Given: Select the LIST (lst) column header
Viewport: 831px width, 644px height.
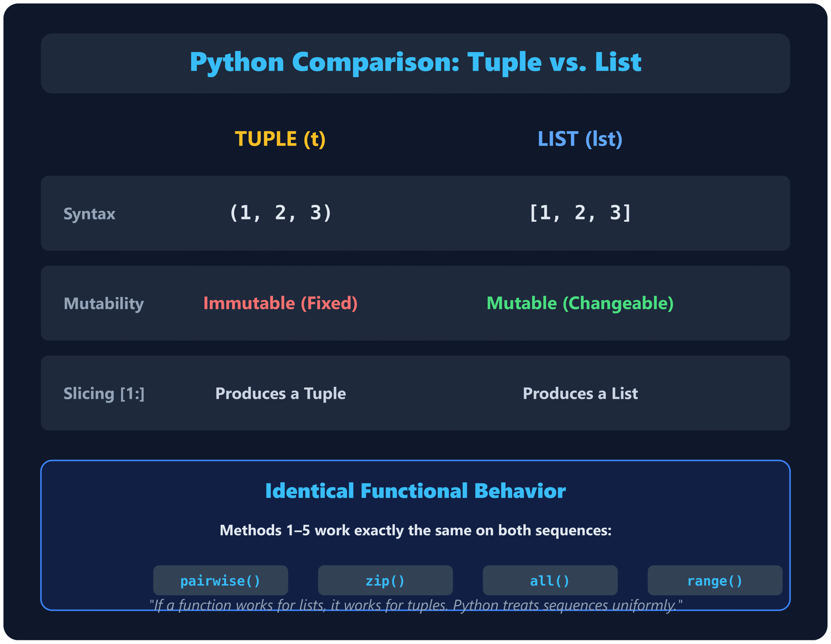Looking at the screenshot, I should coord(580,139).
